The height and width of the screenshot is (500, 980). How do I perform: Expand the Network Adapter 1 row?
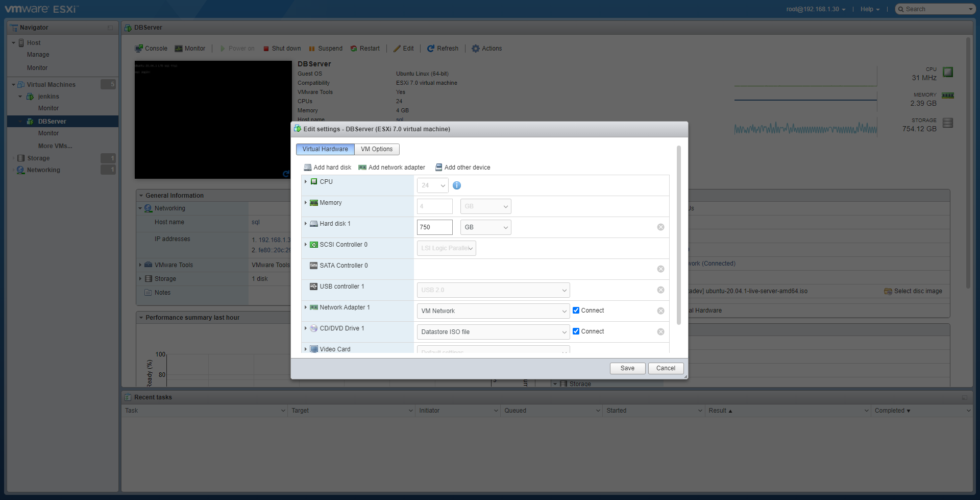tap(306, 307)
